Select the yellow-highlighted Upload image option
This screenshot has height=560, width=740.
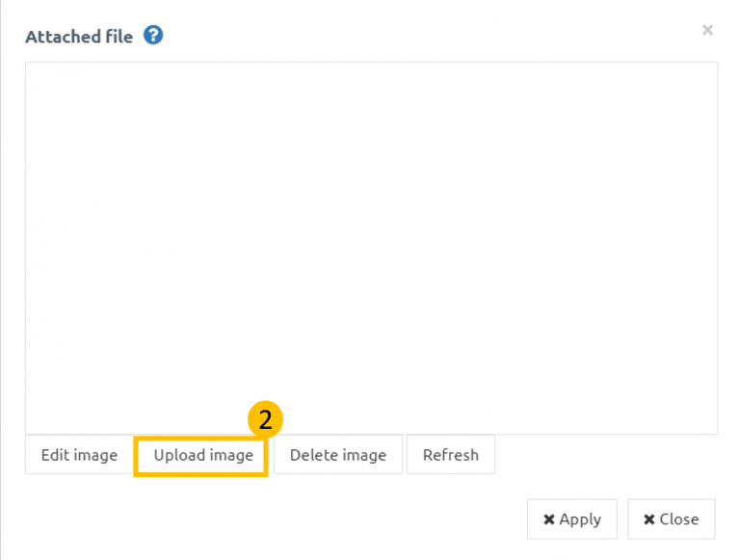pos(202,455)
